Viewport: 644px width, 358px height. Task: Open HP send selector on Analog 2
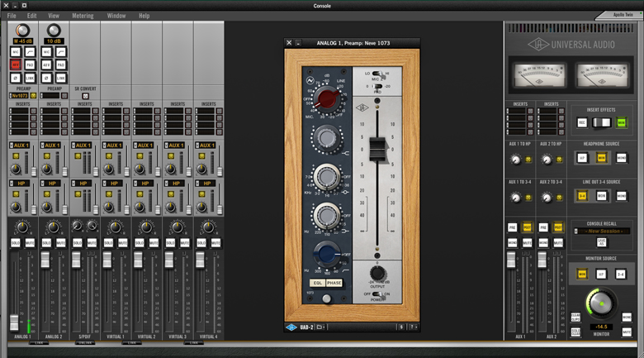pos(50,183)
